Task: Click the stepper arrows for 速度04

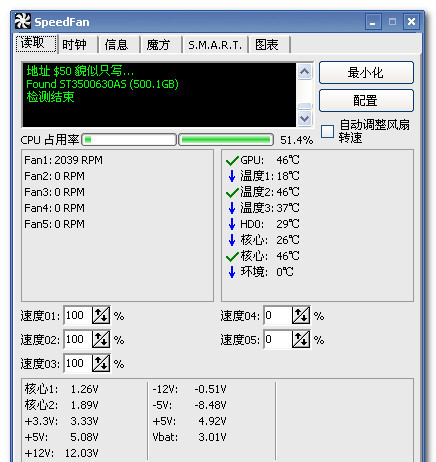Action: click(301, 315)
